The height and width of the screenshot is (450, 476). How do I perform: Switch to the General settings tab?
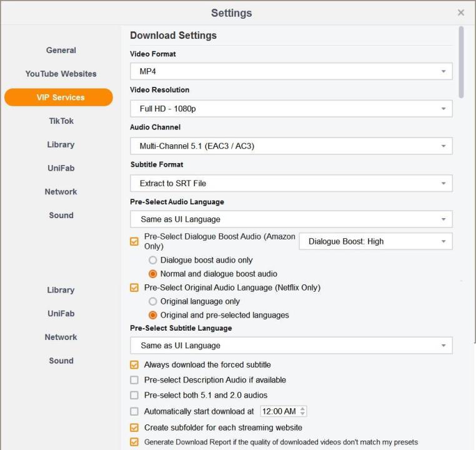(x=61, y=50)
